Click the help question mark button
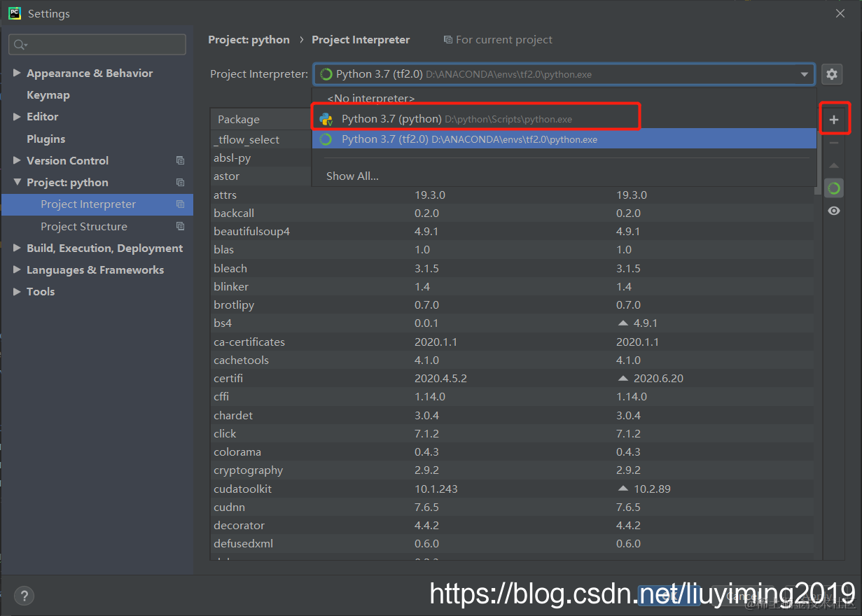The image size is (862, 616). 23,596
